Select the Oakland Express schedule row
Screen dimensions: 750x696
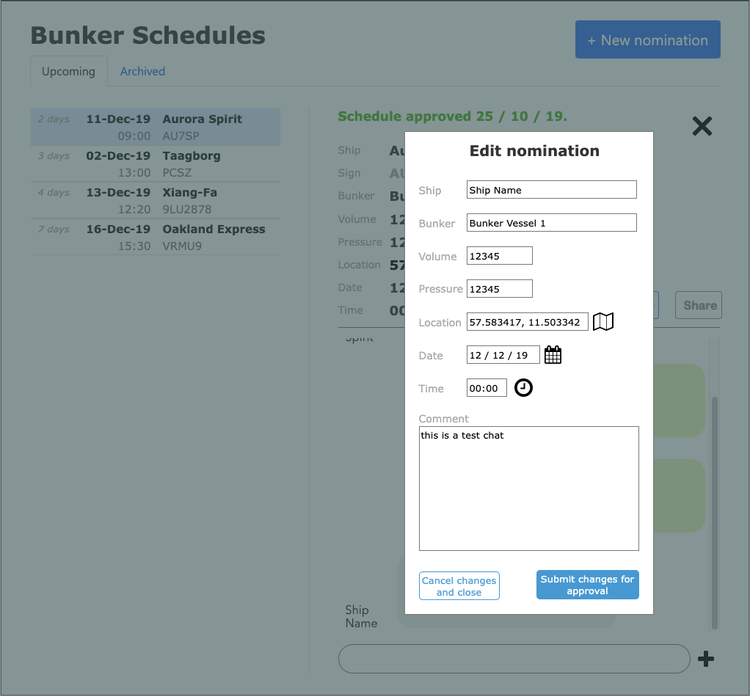155,237
